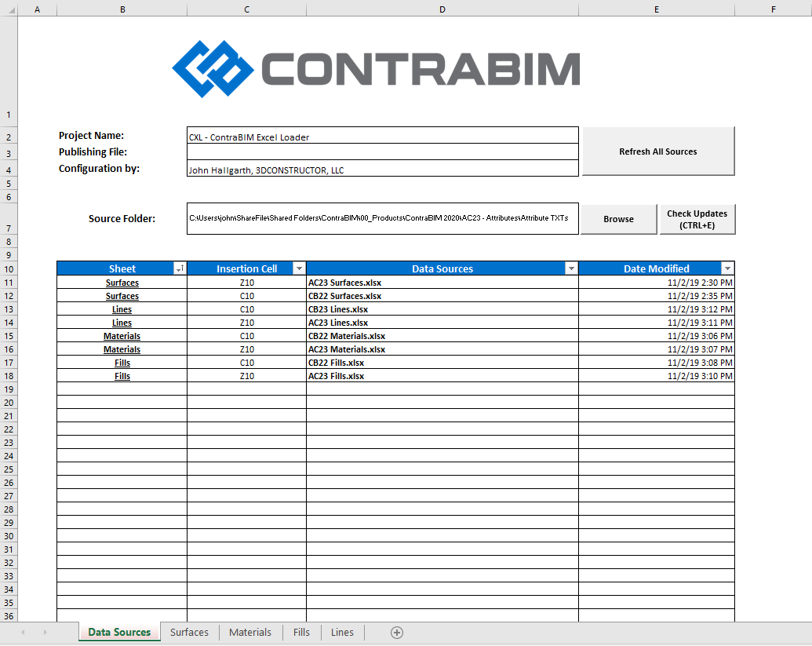Open Materials link in row 16
Screen dimensions: 812x646
(x=122, y=349)
